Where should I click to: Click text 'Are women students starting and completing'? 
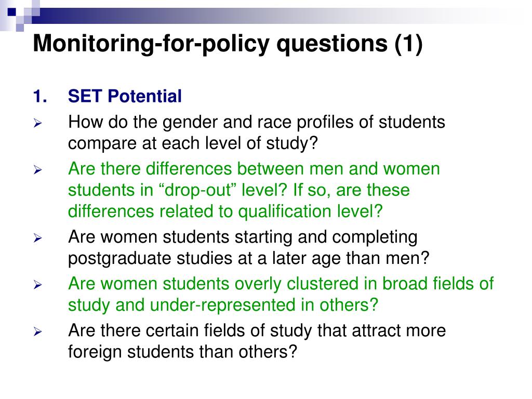click(243, 237)
